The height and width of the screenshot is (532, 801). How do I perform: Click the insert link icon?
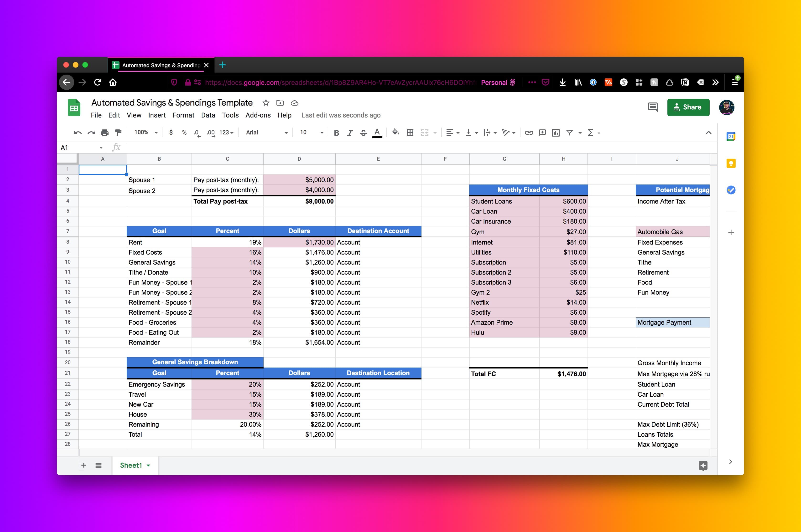coord(529,133)
